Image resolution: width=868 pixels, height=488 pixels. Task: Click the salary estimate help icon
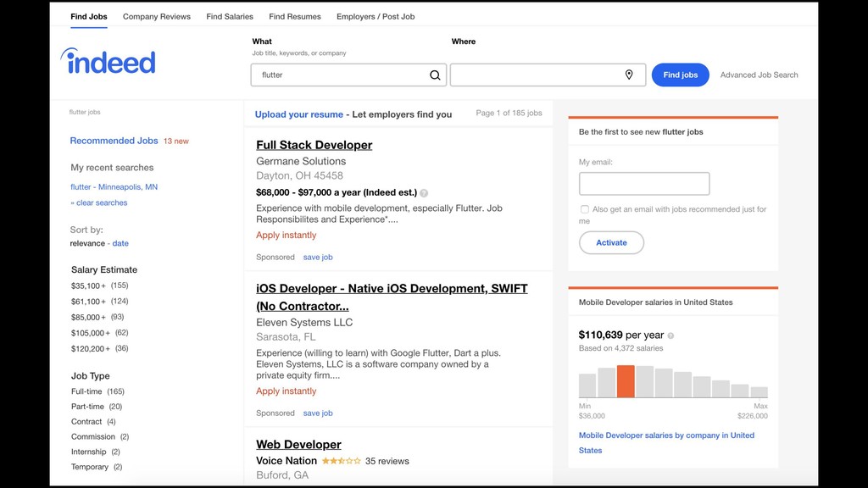(424, 193)
